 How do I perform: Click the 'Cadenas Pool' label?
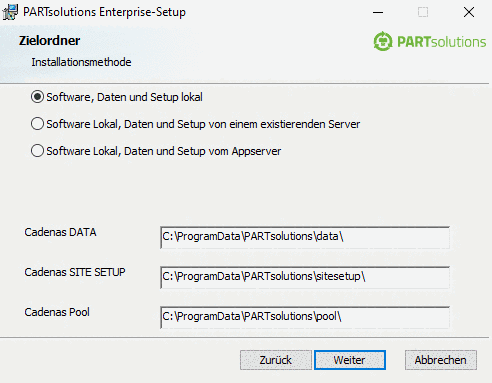coord(57,312)
